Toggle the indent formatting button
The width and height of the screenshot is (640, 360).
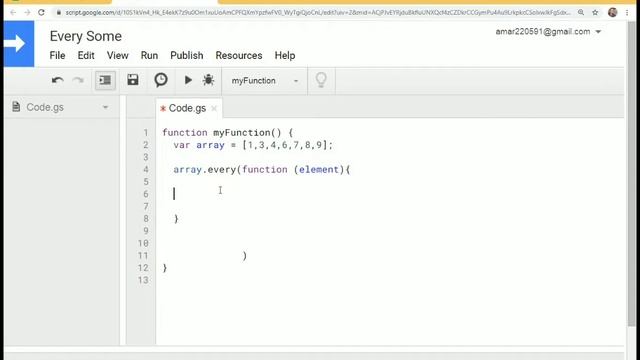click(105, 80)
